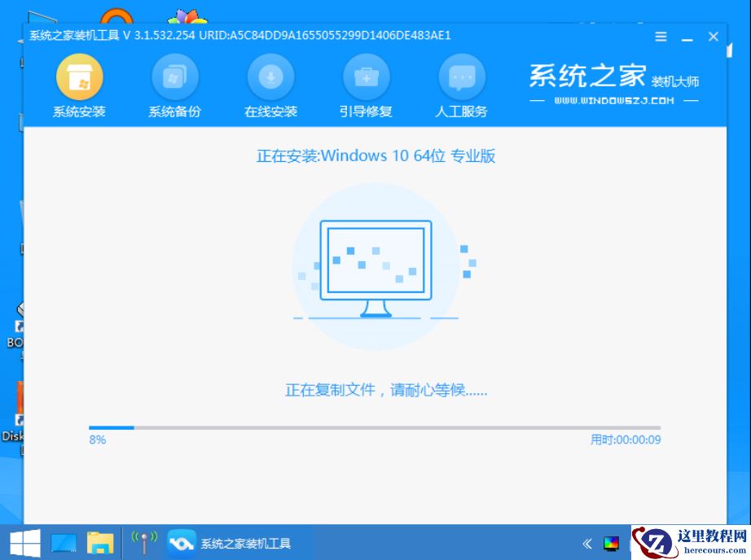This screenshot has width=751, height=560.
Task: Open the Windows Start menu
Action: [22, 542]
